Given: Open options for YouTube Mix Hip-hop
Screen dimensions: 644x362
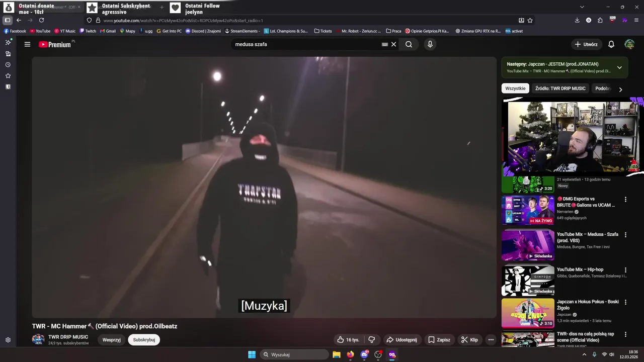Looking at the screenshot, I should pyautogui.click(x=626, y=270).
